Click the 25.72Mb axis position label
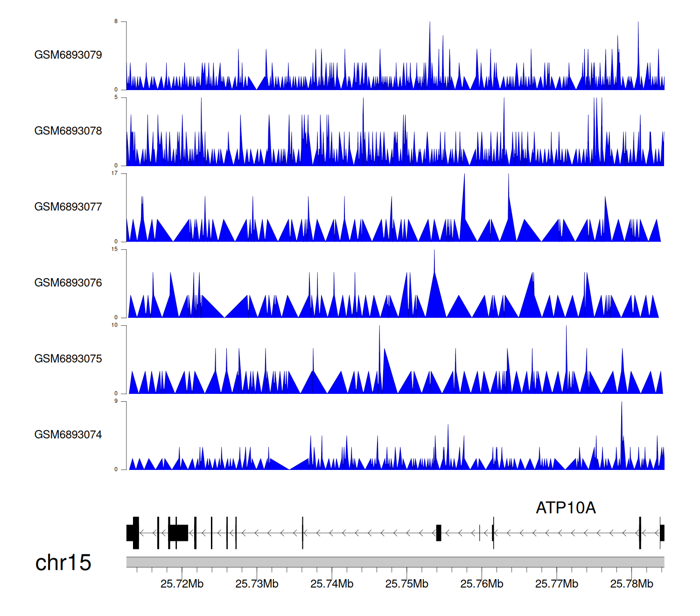 click(x=182, y=584)
